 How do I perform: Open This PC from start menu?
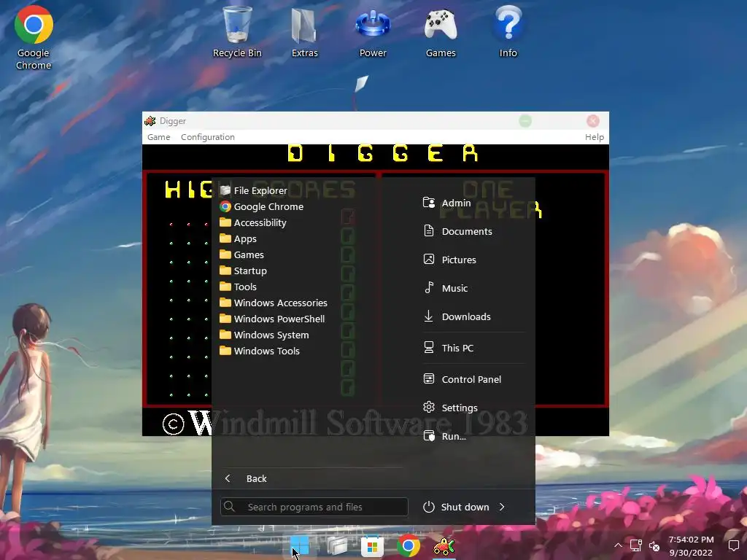(449, 348)
